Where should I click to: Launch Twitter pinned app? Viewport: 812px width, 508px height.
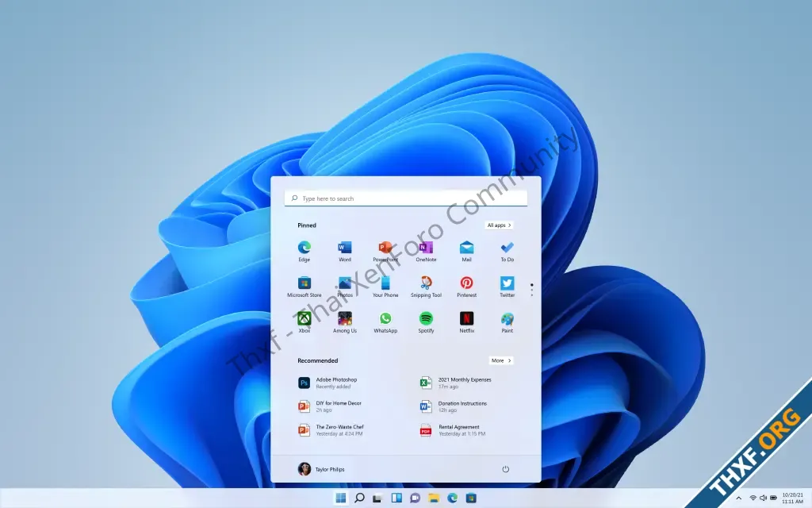pyautogui.click(x=507, y=287)
